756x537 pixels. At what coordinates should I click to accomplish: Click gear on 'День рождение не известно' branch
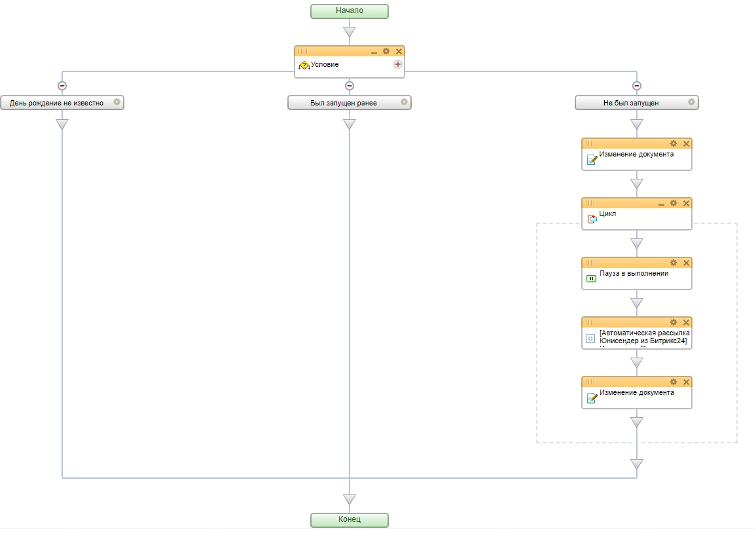(117, 102)
